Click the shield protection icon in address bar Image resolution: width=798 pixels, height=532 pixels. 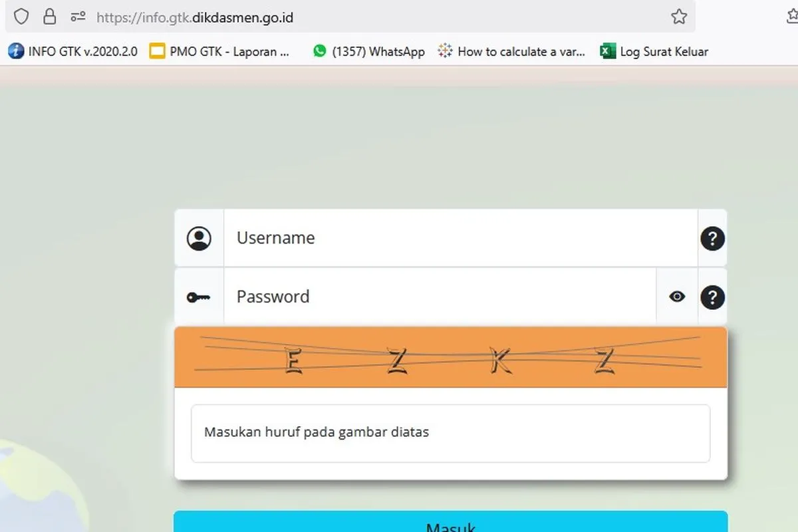coord(21,16)
